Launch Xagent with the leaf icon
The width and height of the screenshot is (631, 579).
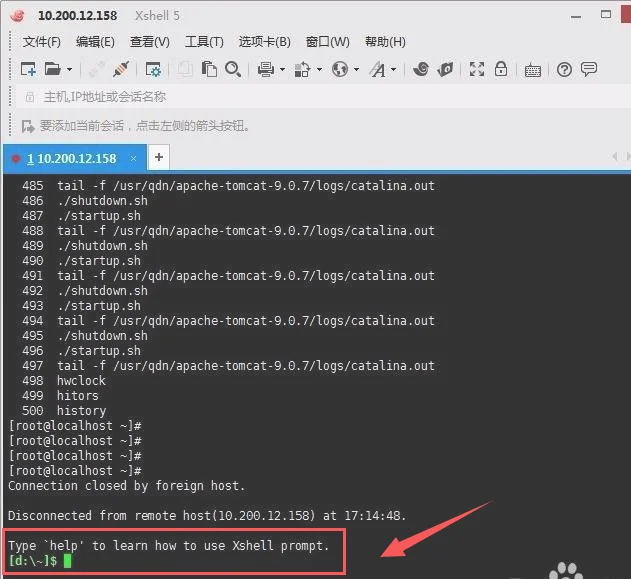click(x=445, y=69)
